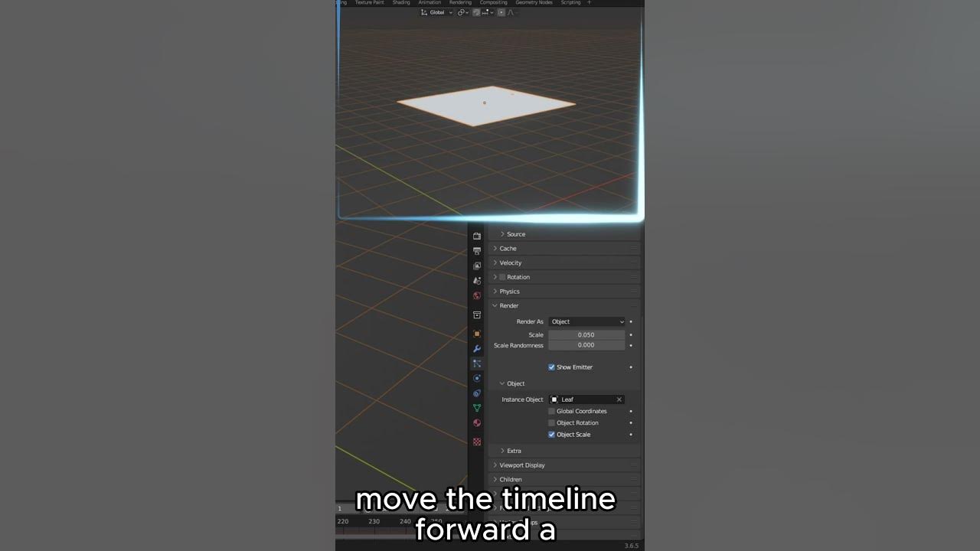Open the Render As dropdown
Viewport: 980px width, 551px height.
(586, 321)
